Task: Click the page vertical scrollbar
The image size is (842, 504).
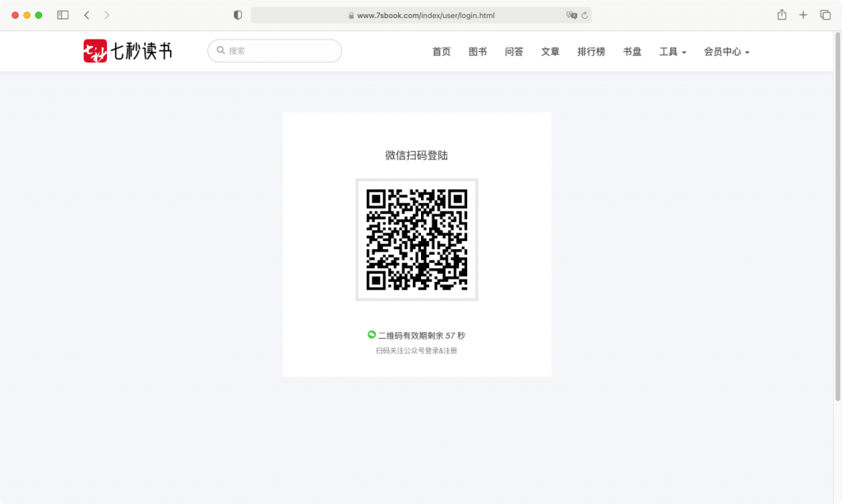Action: click(837, 216)
